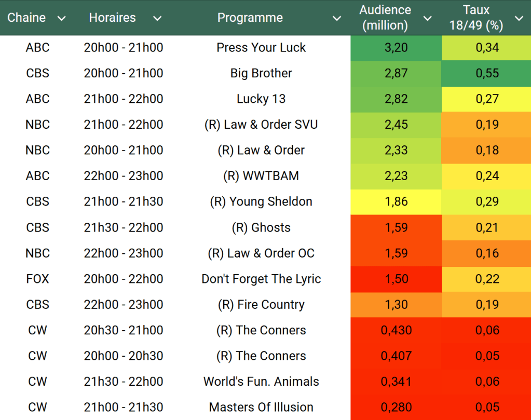
Task: Select the Masters Of Illusion programme cell
Action: pos(261,407)
